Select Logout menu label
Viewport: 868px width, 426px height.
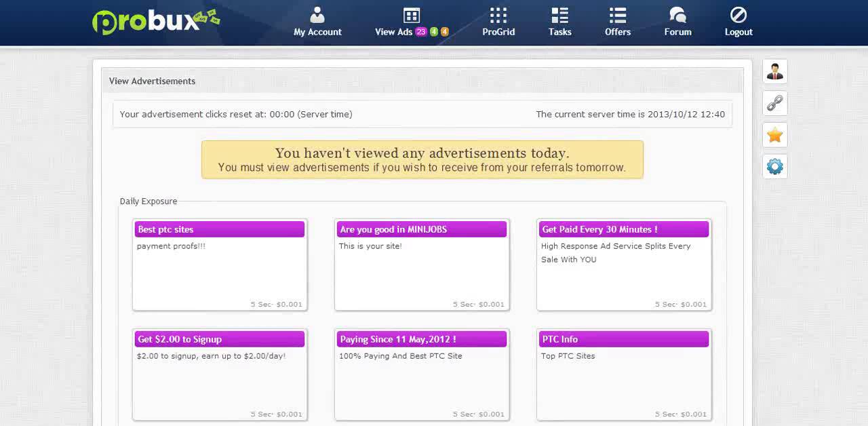738,32
